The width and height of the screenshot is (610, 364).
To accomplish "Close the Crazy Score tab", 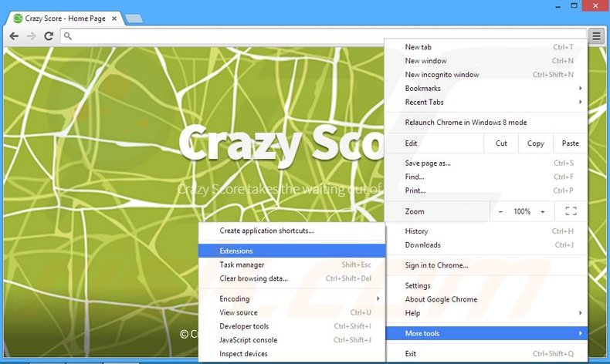I will click(114, 19).
